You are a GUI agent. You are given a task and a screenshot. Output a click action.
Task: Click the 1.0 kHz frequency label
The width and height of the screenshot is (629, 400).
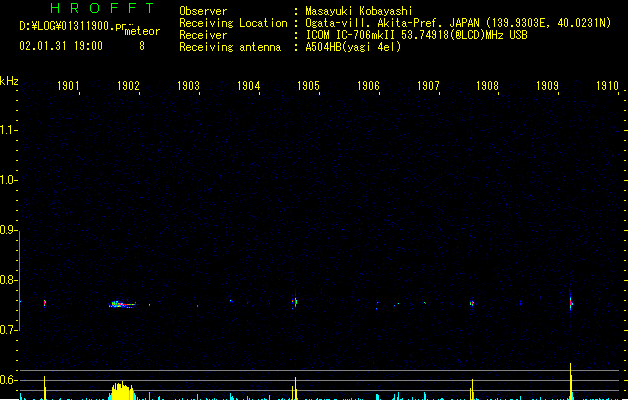8,180
